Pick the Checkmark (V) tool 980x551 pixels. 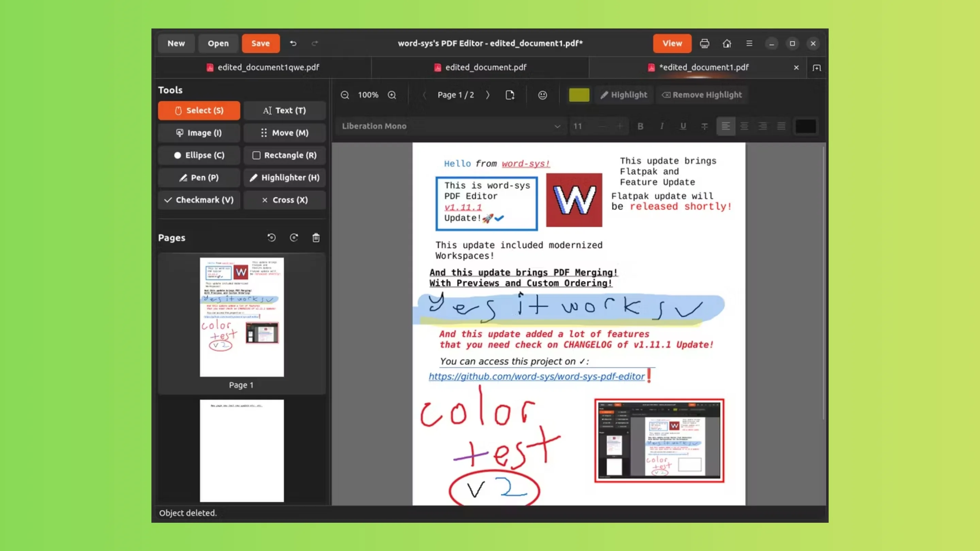click(199, 200)
